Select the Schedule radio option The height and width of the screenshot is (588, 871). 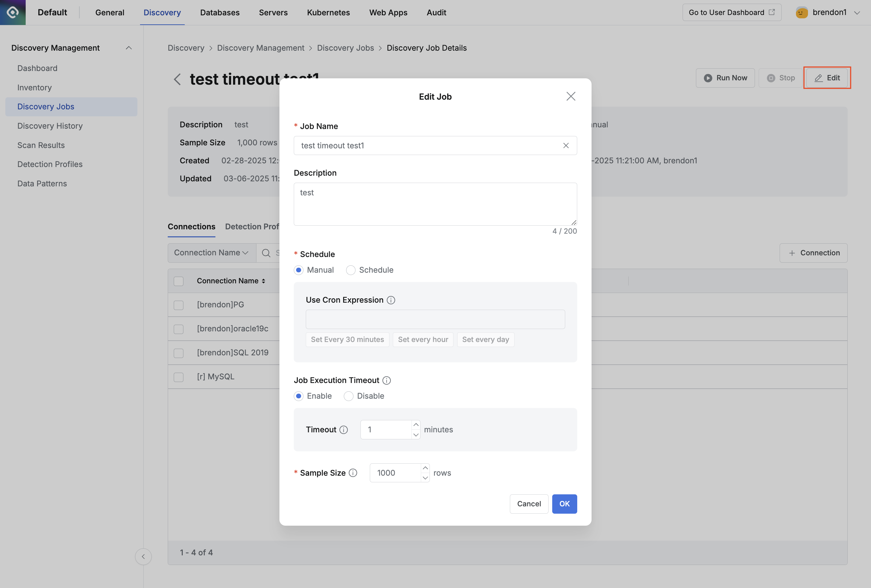point(350,270)
